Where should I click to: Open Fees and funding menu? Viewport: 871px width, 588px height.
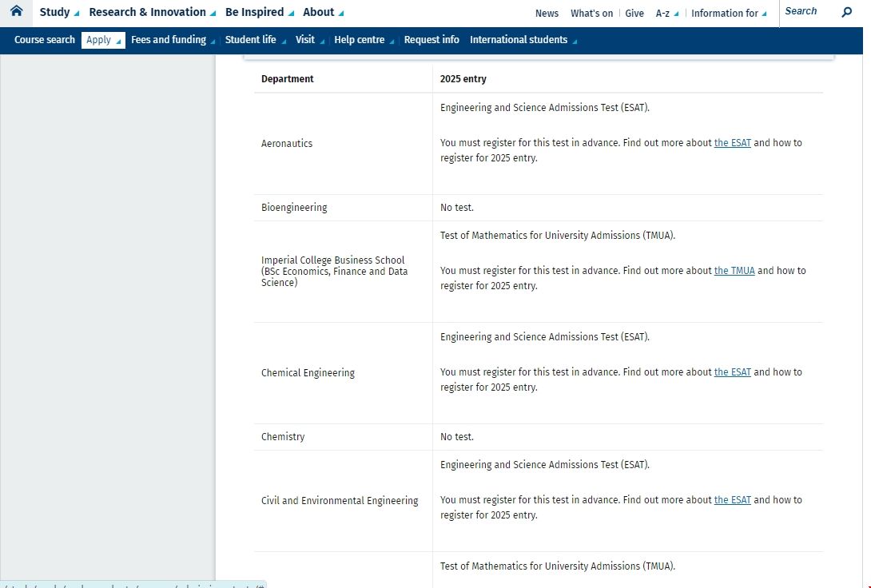click(x=173, y=40)
